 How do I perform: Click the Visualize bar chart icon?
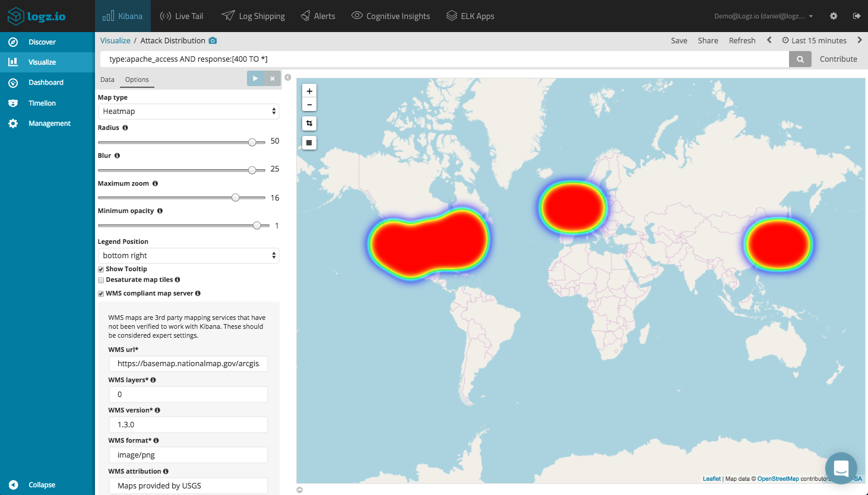tap(13, 62)
